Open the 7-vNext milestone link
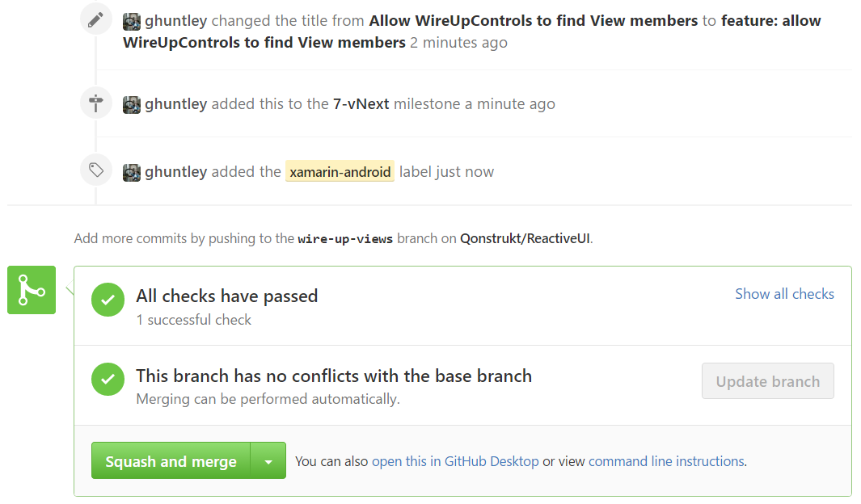861x504 pixels. coord(361,103)
